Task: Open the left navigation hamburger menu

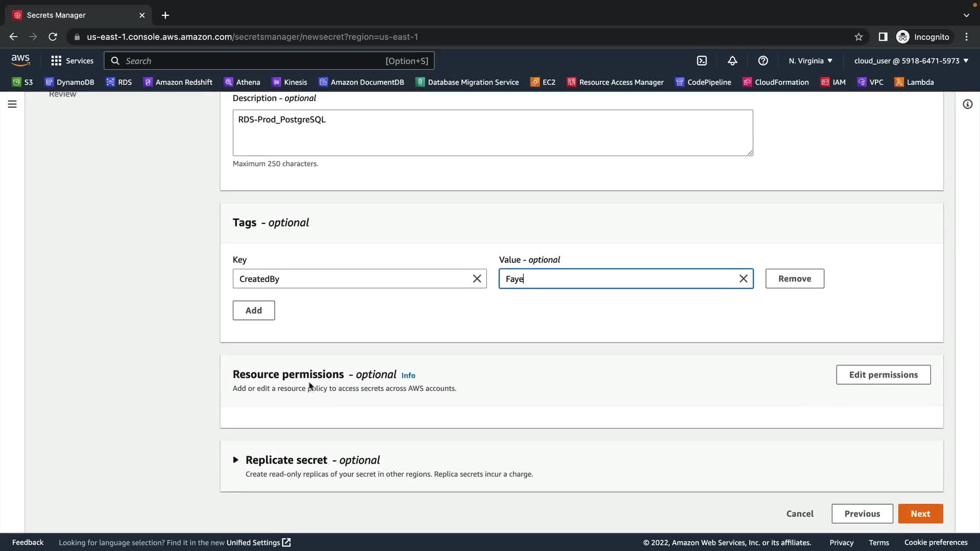Action: point(12,104)
